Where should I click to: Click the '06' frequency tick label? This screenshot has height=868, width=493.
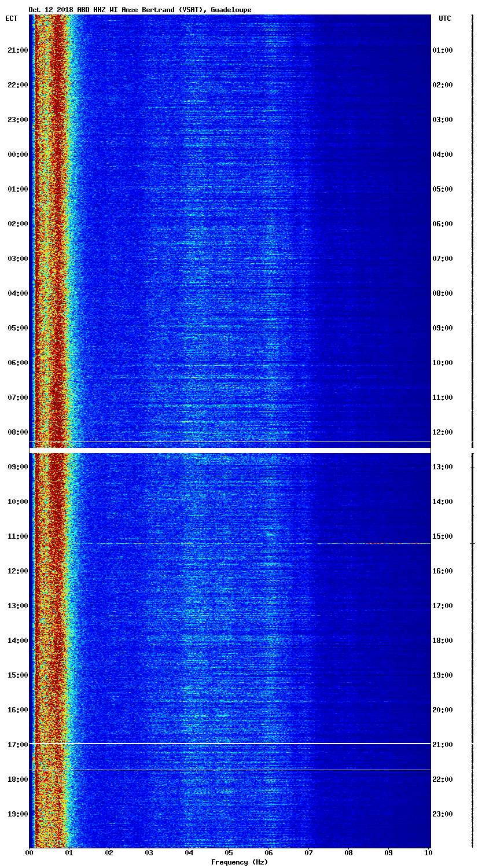click(269, 853)
